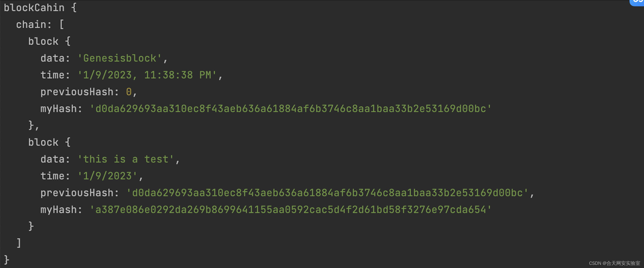Click the previousHash value 0
Image resolution: width=644 pixels, height=268 pixels.
click(x=129, y=92)
